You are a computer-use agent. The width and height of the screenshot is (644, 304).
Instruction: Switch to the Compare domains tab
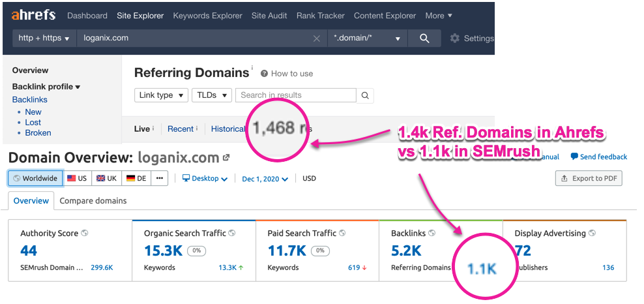coord(93,201)
